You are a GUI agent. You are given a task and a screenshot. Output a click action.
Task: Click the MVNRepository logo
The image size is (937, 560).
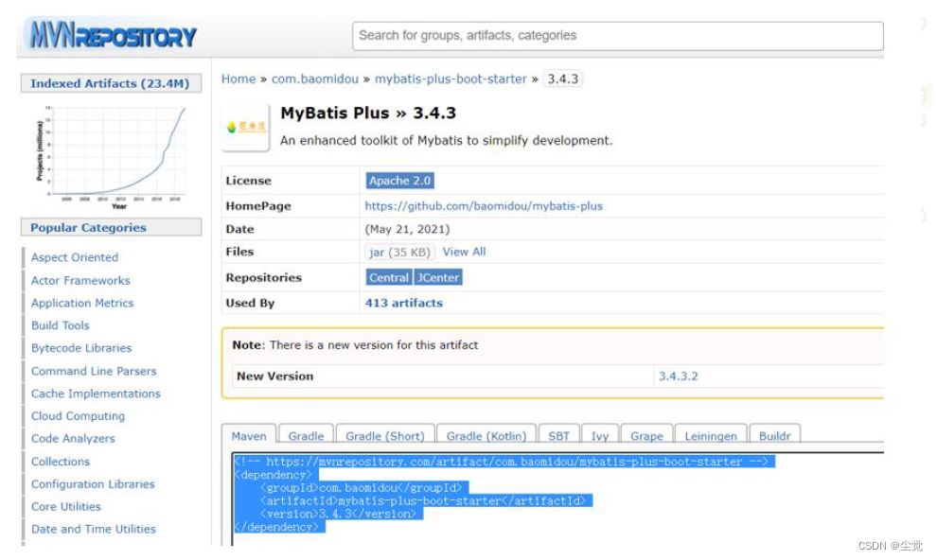pos(113,36)
